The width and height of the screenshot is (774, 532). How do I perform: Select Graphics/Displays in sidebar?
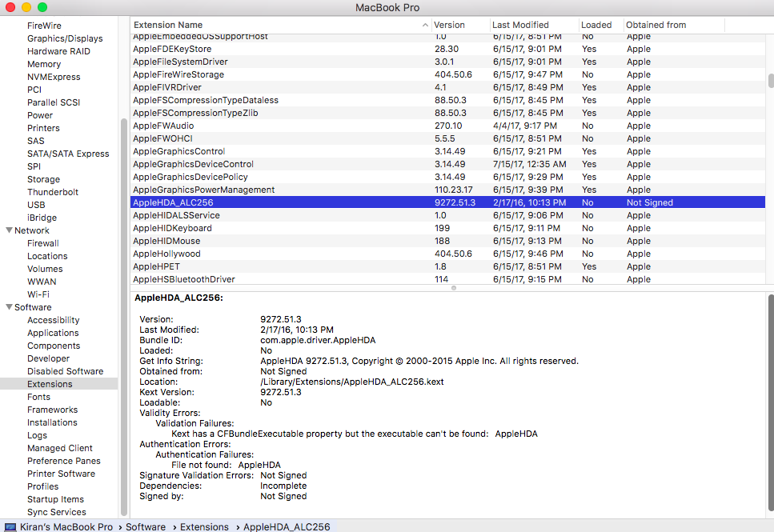pos(65,38)
